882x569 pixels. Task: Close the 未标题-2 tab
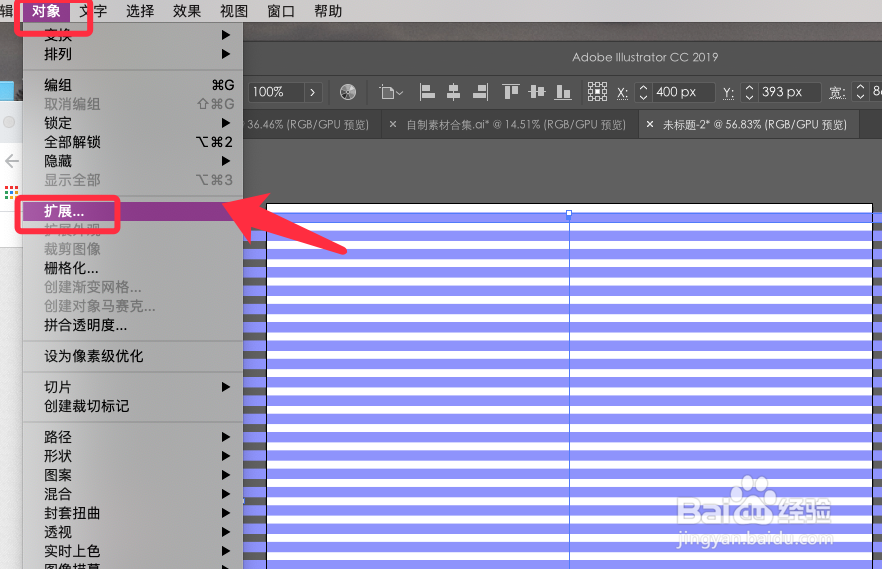point(650,124)
